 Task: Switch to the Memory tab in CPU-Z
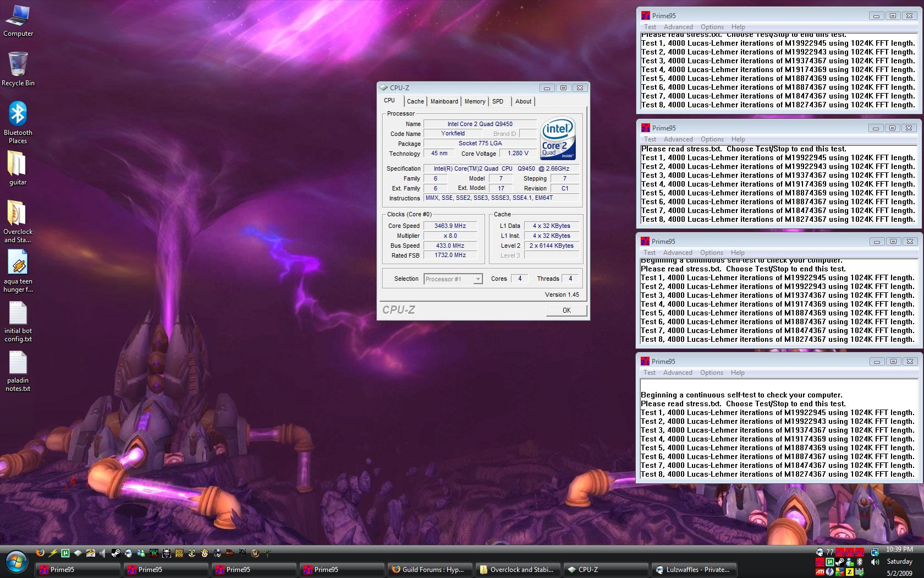click(475, 101)
